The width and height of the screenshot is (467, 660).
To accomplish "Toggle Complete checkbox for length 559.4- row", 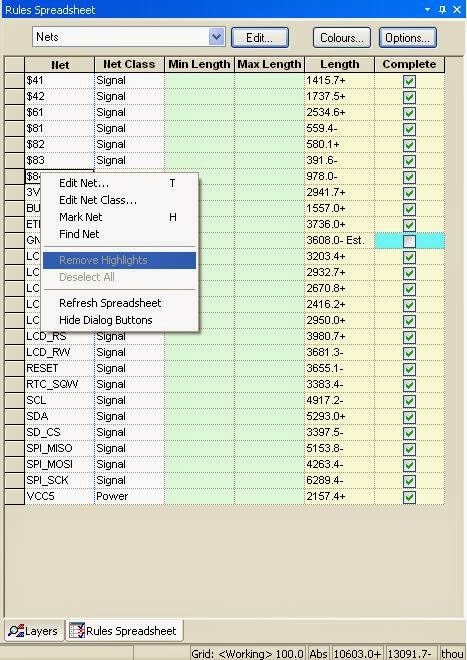I will coord(409,129).
